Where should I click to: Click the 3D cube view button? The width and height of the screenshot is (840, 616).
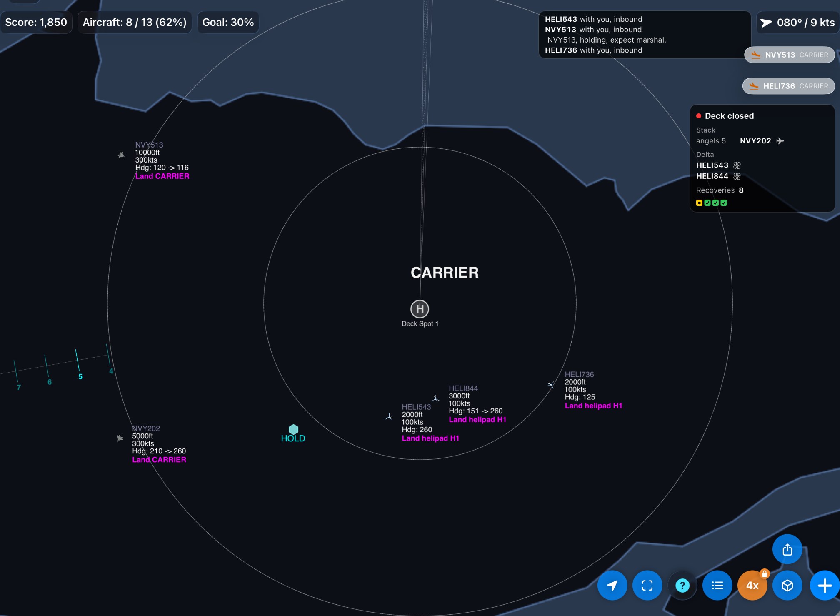787,585
